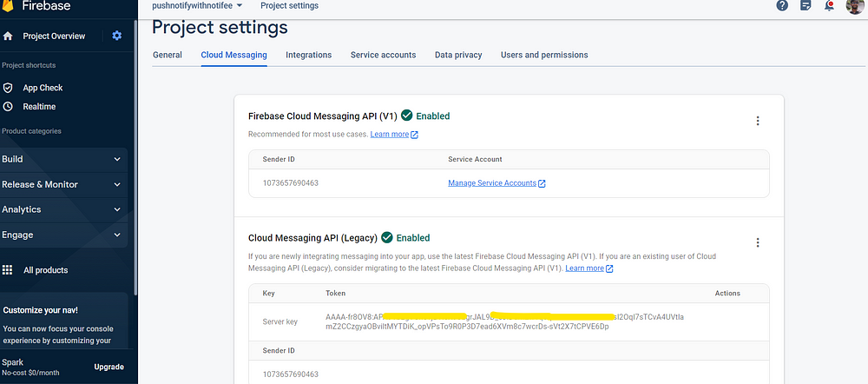Open options menu for Cloud Messaging API (Legacy)
This screenshot has width=868, height=384.
tap(758, 243)
